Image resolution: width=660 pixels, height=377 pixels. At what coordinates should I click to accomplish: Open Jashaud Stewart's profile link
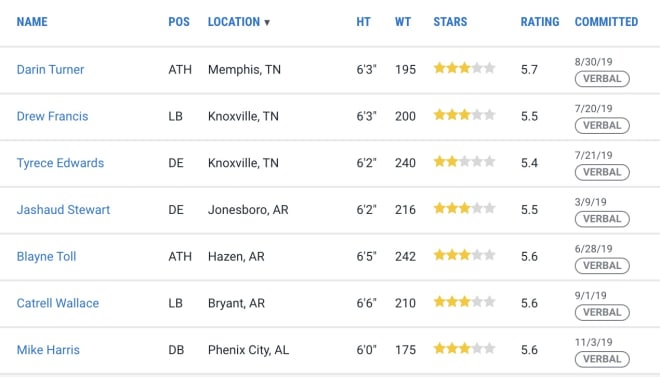pyautogui.click(x=63, y=210)
